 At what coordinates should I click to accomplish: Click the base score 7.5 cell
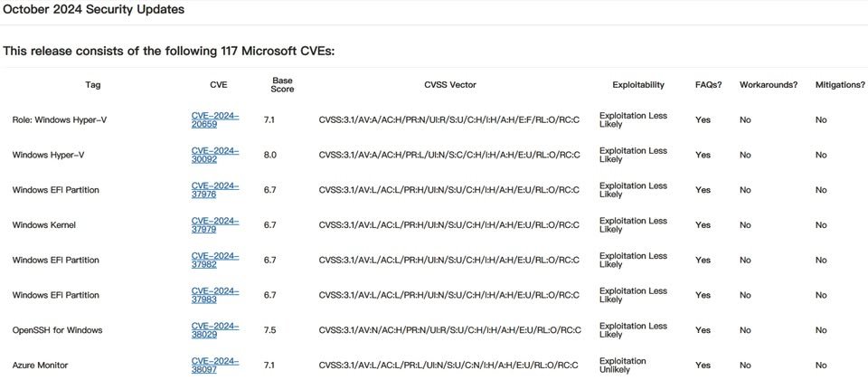270,330
